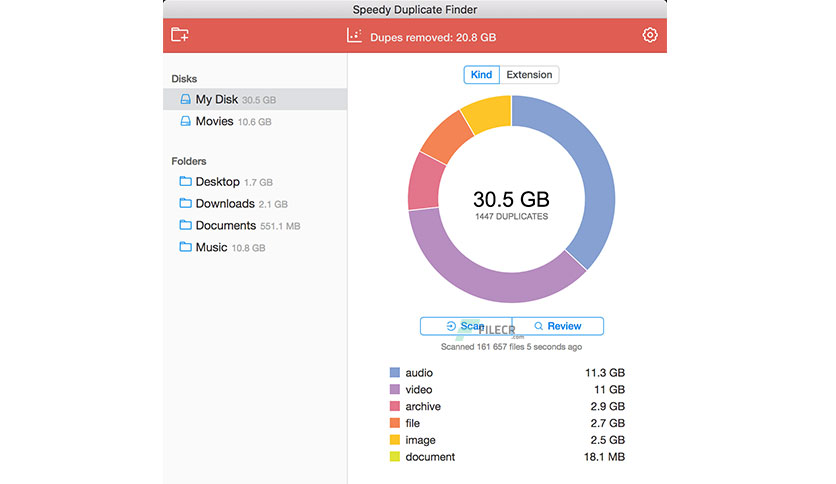This screenshot has width=836, height=484.
Task: Click the Downloads size label '2.1 GB'
Action: point(273,204)
